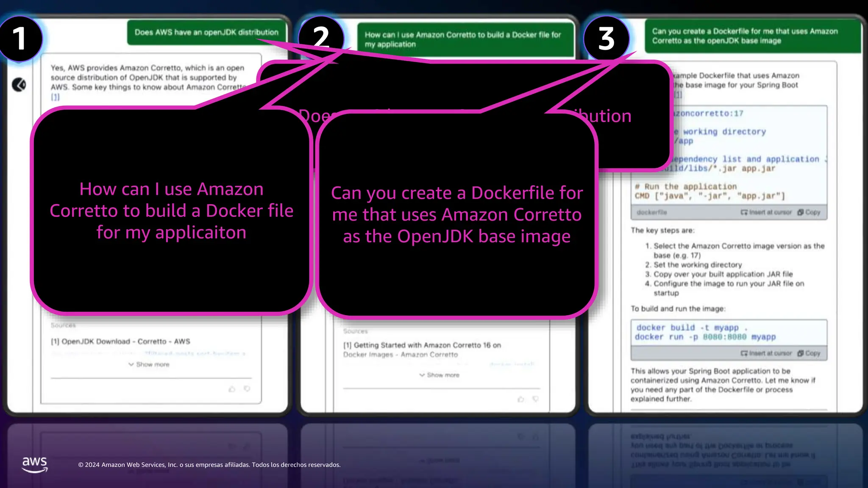Click the 2024 Amazon Web Services copyright notice
This screenshot has width=868, height=488.
tap(209, 465)
